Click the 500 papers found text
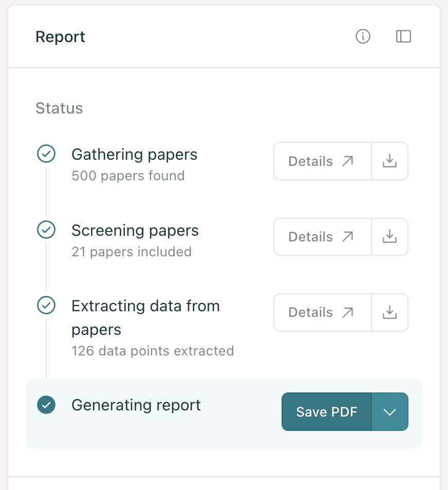448x490 pixels. (x=128, y=176)
